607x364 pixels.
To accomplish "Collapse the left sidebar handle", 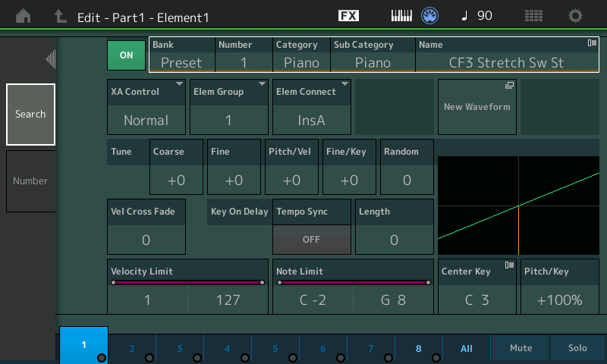I will [50, 59].
